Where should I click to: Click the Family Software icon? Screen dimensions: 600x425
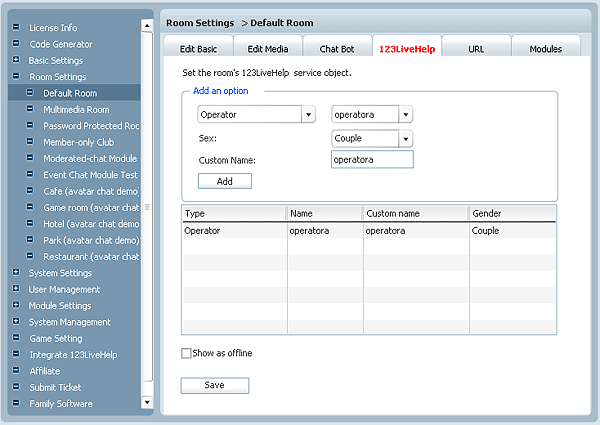16,404
